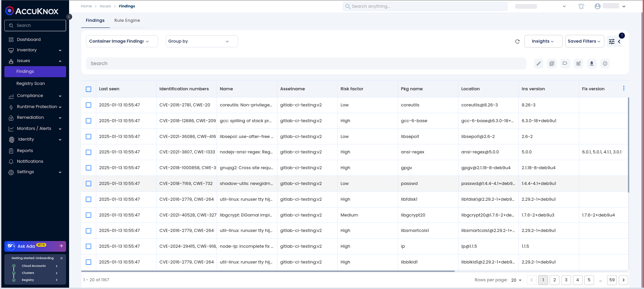Click the create ticket icon
644x289 pixels.
579,63
